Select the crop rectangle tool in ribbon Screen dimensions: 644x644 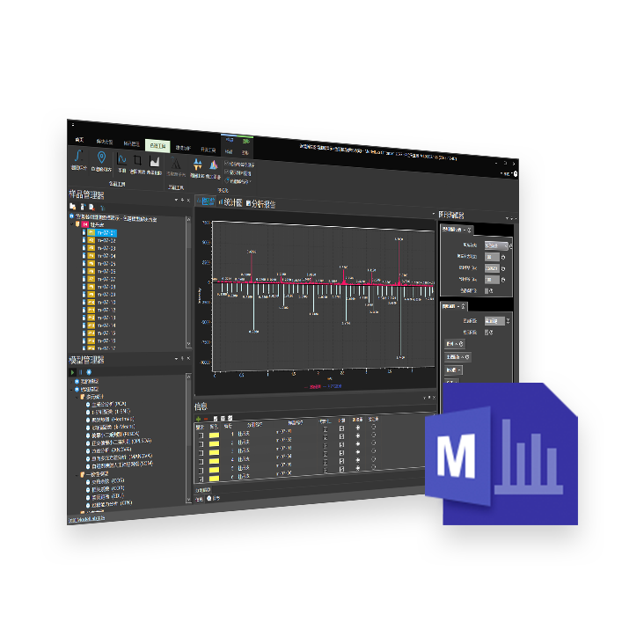[137, 160]
